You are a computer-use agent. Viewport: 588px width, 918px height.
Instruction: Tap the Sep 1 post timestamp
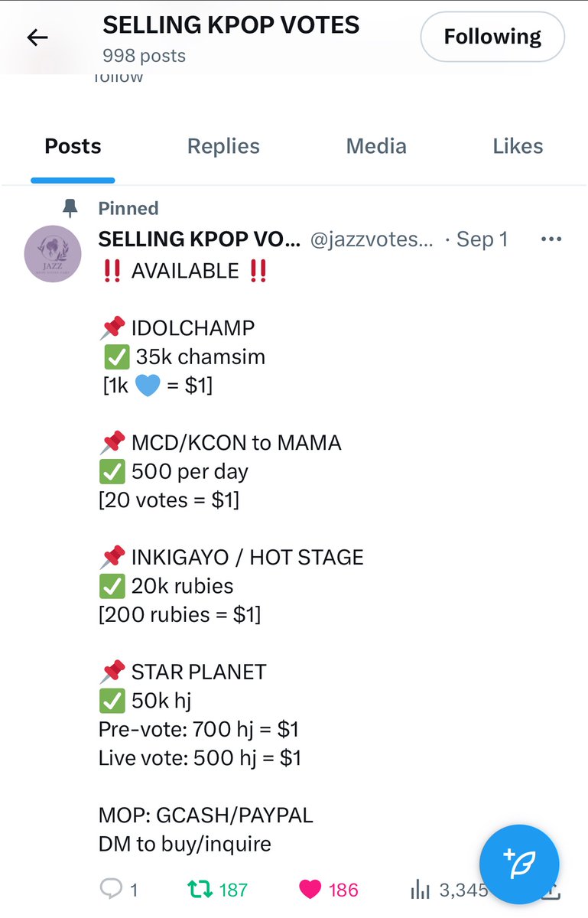[482, 239]
